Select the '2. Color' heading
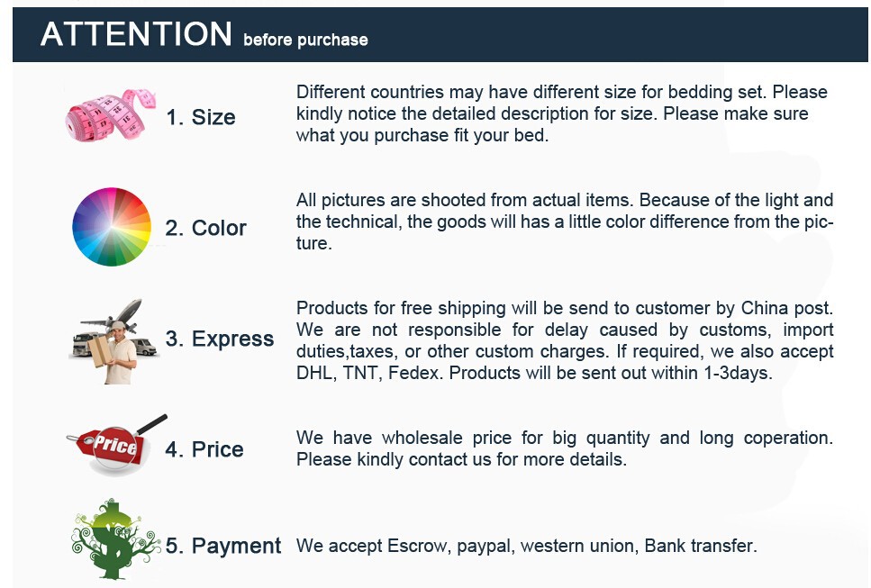Image resolution: width=871 pixels, height=588 pixels. pyautogui.click(x=205, y=228)
